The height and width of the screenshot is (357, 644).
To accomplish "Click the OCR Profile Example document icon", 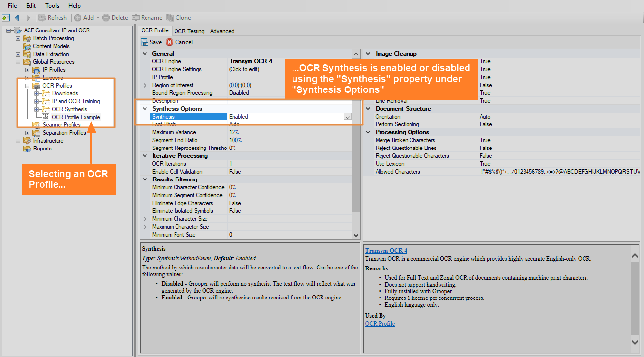I will [x=46, y=117].
